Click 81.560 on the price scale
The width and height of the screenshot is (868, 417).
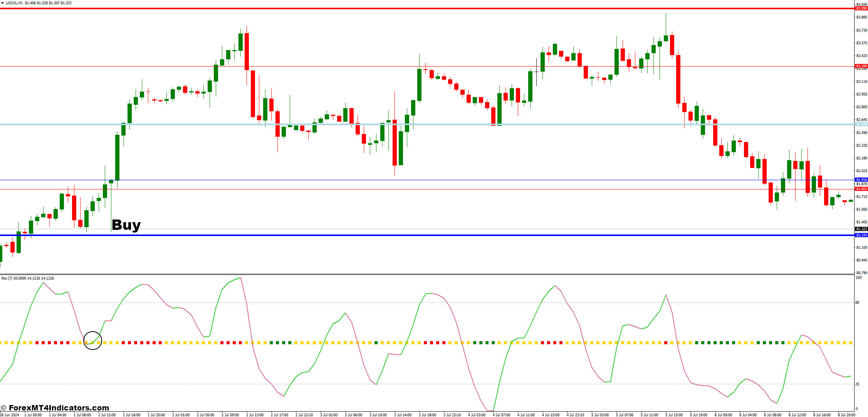(x=861, y=209)
